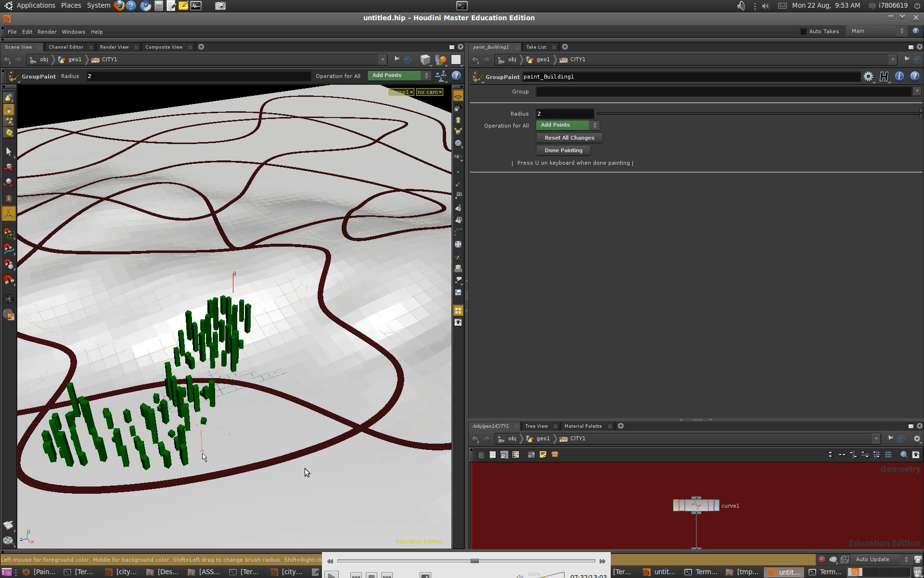This screenshot has width=924, height=578.
Task: Open help for GroupPaint parameter pane
Action: click(x=915, y=76)
